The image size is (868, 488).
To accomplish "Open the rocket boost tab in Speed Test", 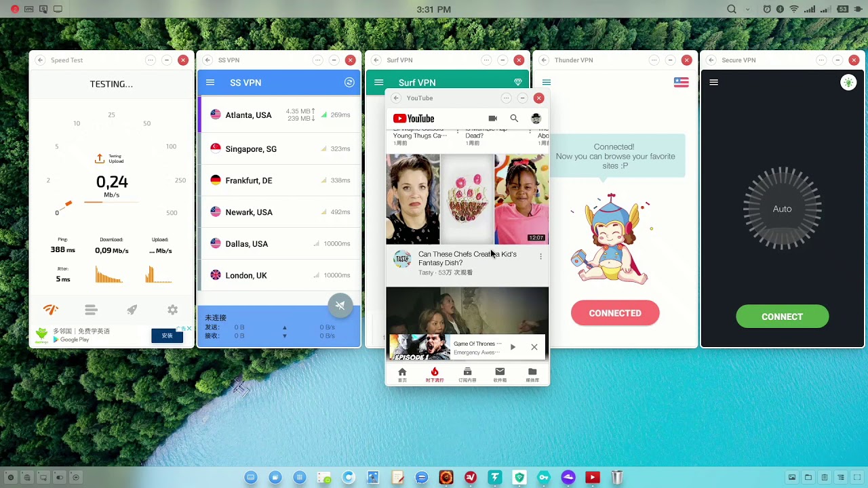I will click(x=132, y=310).
